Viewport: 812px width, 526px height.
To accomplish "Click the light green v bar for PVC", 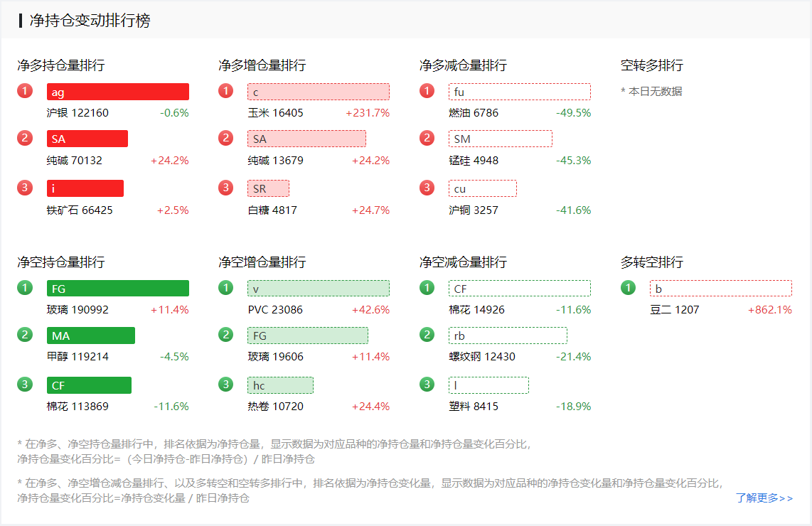I will [319, 289].
